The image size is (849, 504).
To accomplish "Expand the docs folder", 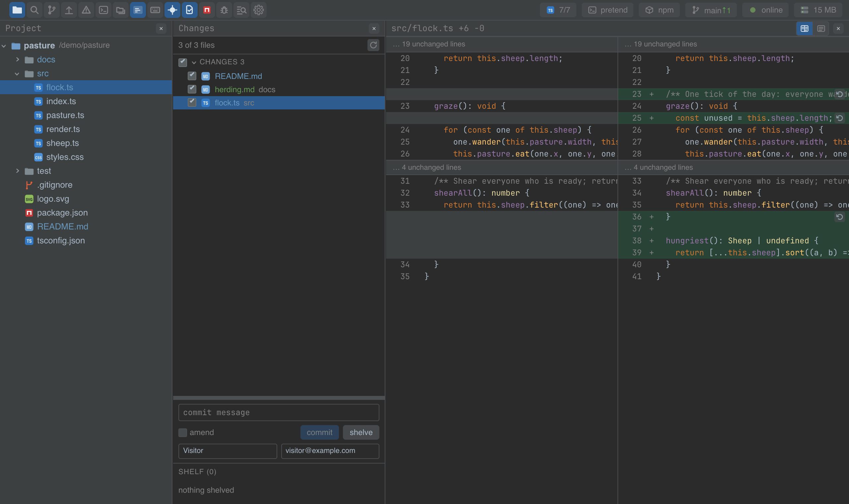I will click(x=17, y=59).
